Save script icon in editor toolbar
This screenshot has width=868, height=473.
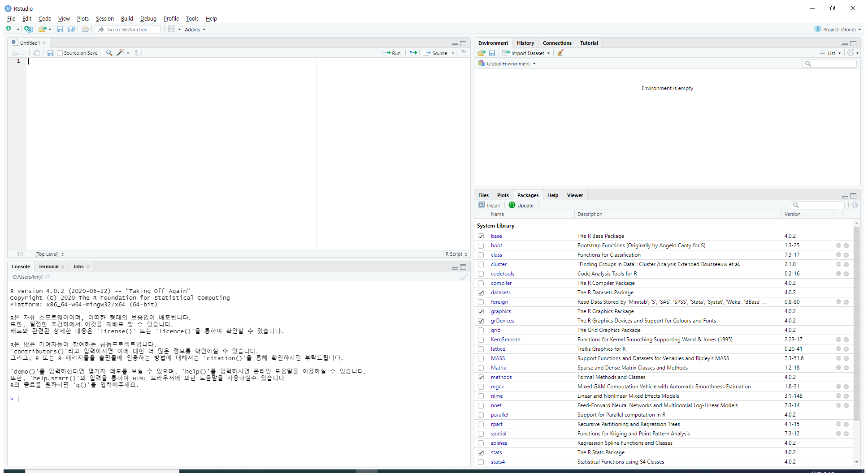tap(50, 53)
